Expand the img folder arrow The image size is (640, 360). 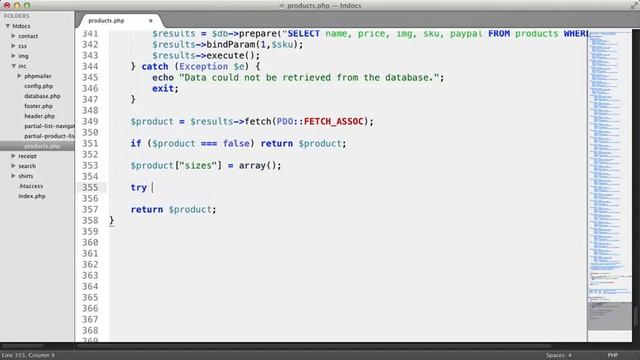[13, 56]
